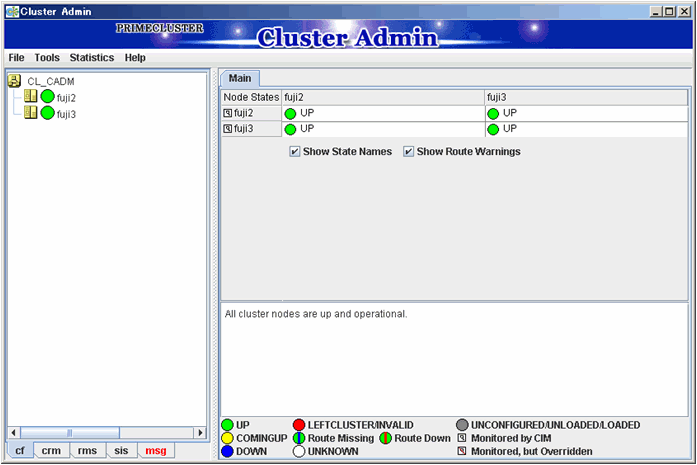Click the yellow COMINGUP legend icon
Screen dimensions: 697x465
click(x=228, y=438)
